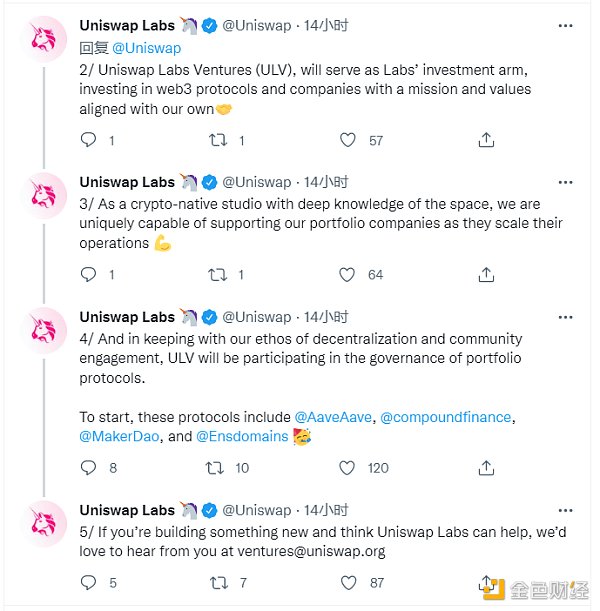Share the 3/ crypto-native studio tweet
The image size is (600, 611).
point(486,274)
